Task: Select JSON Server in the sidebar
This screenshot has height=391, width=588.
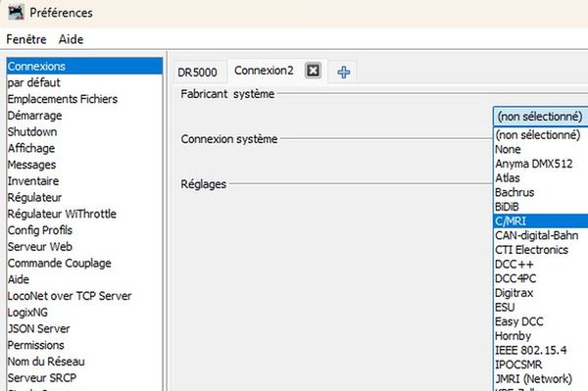Action: click(84, 328)
